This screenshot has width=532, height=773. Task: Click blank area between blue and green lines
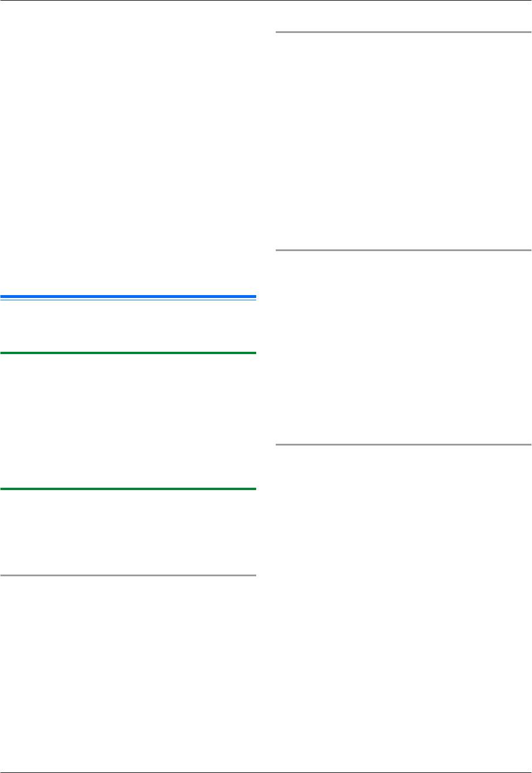[x=128, y=325]
